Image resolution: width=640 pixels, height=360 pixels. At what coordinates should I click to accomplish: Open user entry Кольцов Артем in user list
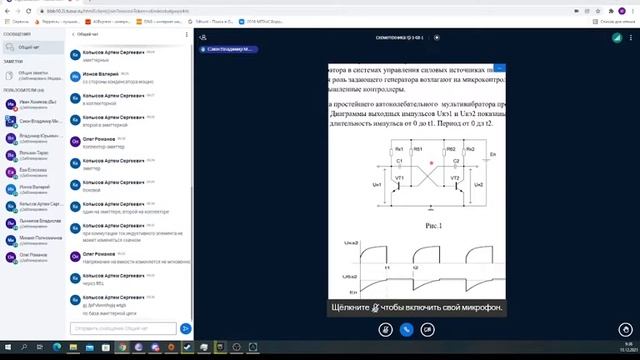click(x=33, y=207)
